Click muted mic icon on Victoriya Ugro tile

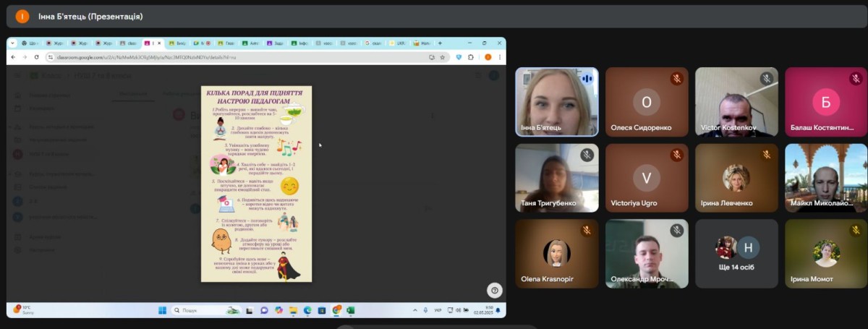[676, 155]
